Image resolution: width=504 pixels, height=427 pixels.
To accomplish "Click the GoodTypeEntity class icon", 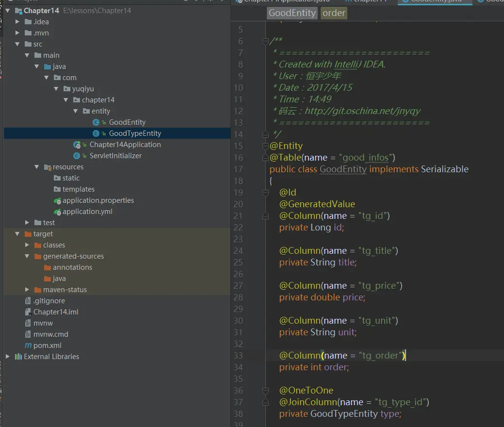I will tap(96, 133).
